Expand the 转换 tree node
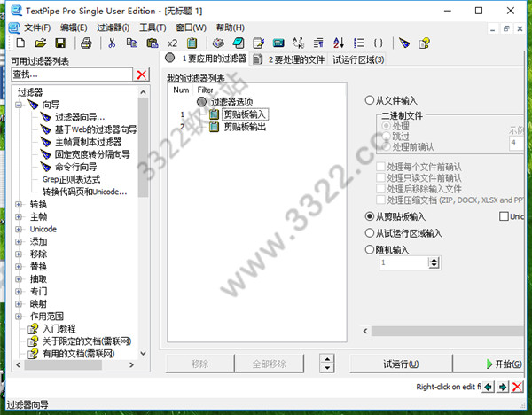Screen dimensions: 532x415 click(19, 204)
